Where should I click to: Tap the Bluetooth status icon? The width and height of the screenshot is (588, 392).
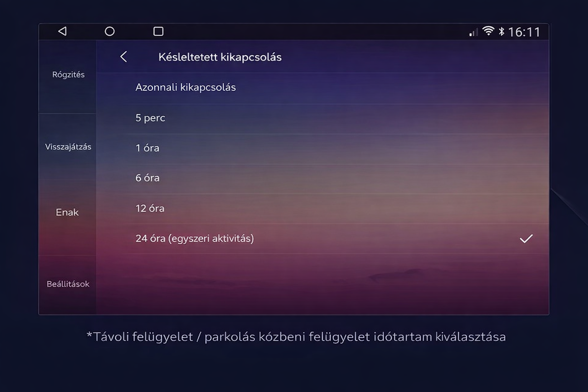tap(501, 31)
